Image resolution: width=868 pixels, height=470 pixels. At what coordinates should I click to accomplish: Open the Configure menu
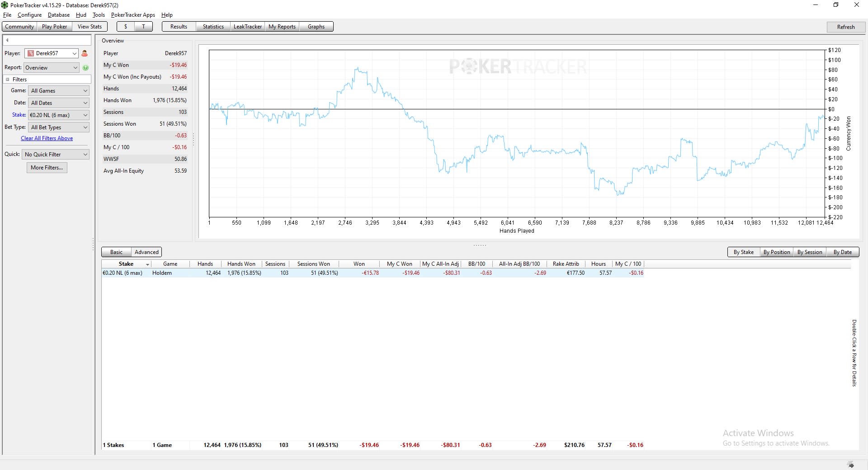click(x=30, y=15)
